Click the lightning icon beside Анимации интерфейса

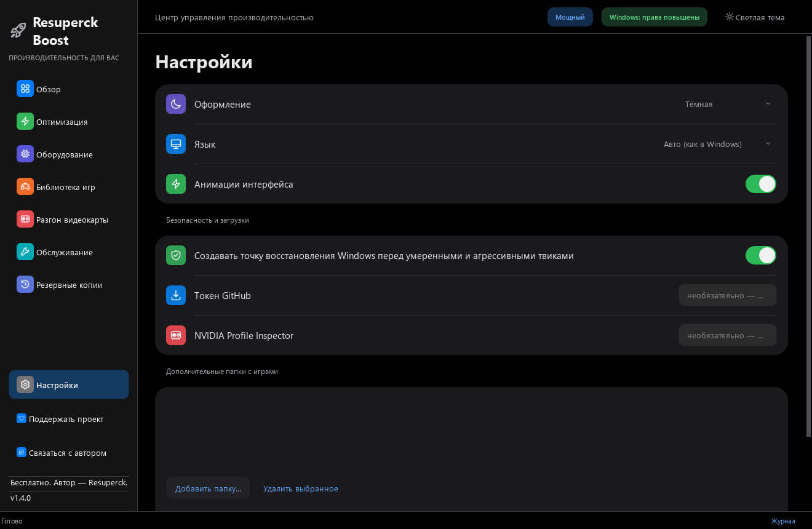pyautogui.click(x=176, y=184)
